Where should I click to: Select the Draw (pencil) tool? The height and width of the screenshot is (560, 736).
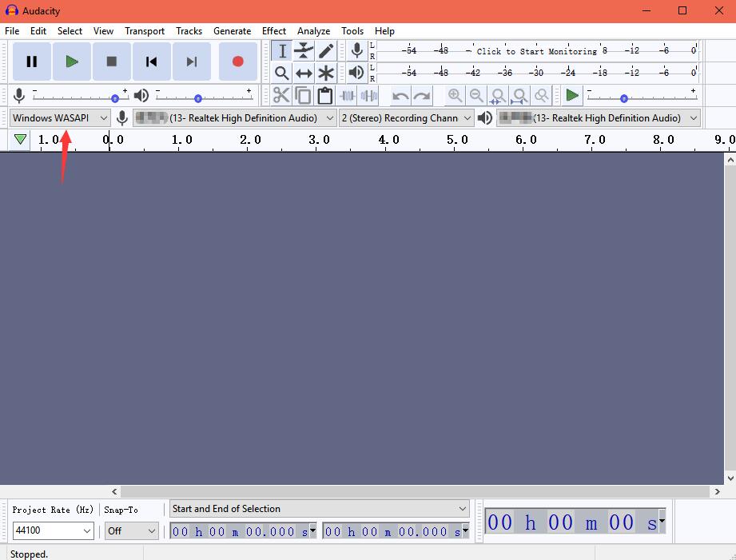coord(326,50)
